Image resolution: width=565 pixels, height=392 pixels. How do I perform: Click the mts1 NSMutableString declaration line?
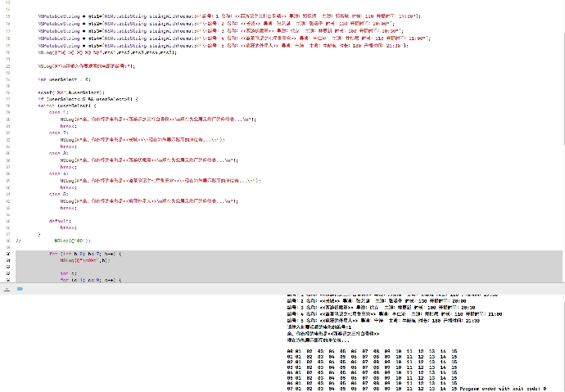coord(229,16)
